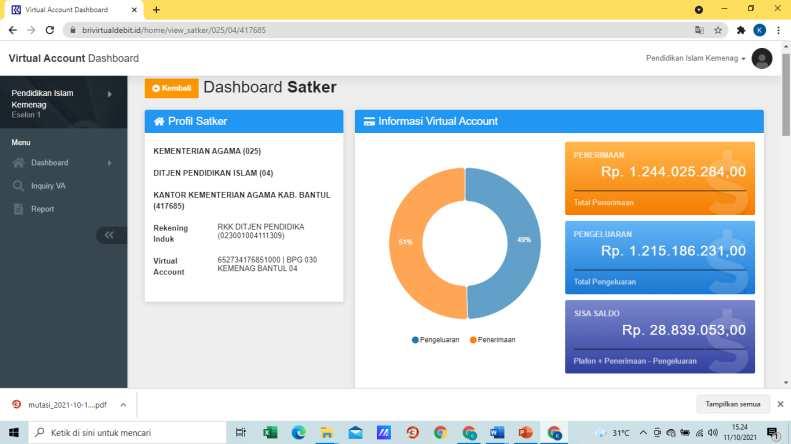Close the Virtual Account Dashboard tab
The width and height of the screenshot is (791, 444).
(x=134, y=10)
